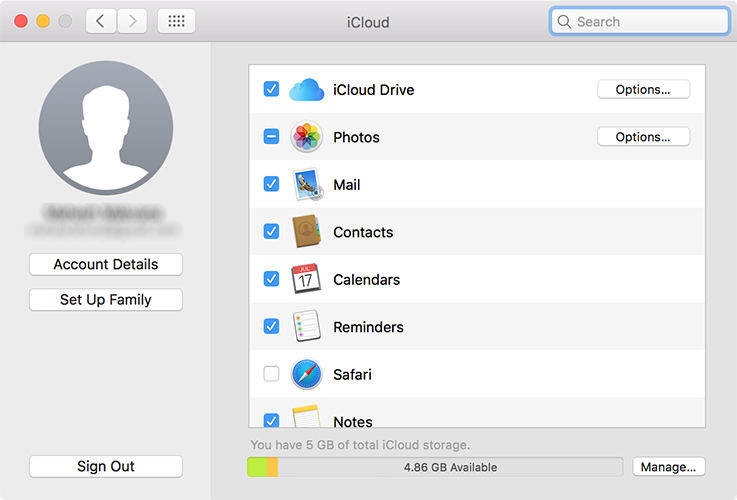
Task: Select the Reminders label text
Action: point(368,327)
